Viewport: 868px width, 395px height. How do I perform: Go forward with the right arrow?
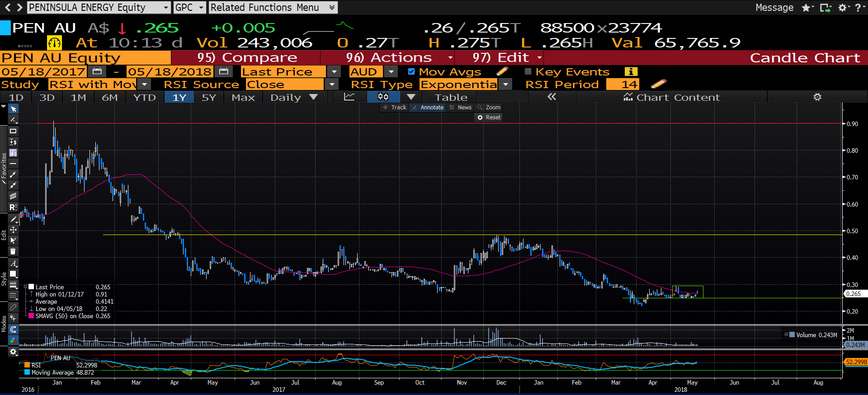[19, 7]
